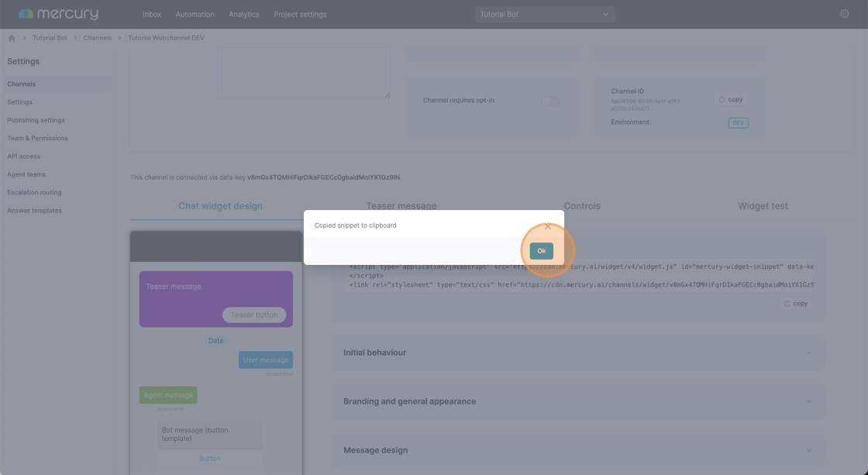
Task: Click the code snippet text box
Action: click(578, 276)
